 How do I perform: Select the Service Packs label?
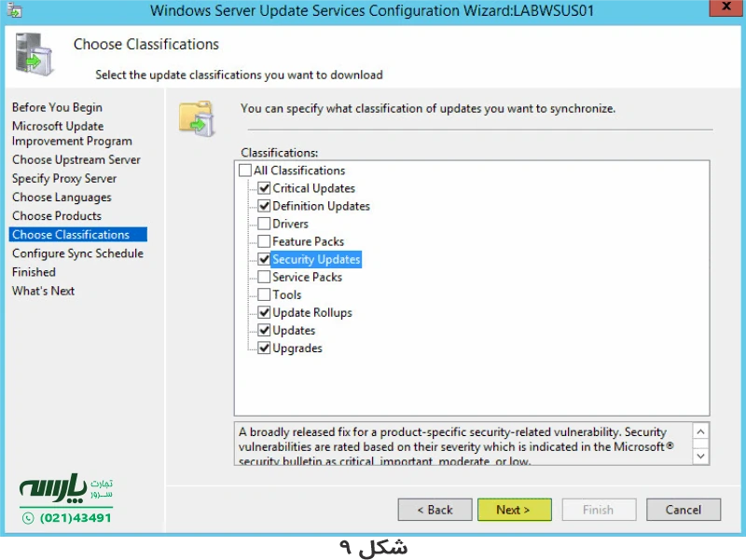pos(308,277)
